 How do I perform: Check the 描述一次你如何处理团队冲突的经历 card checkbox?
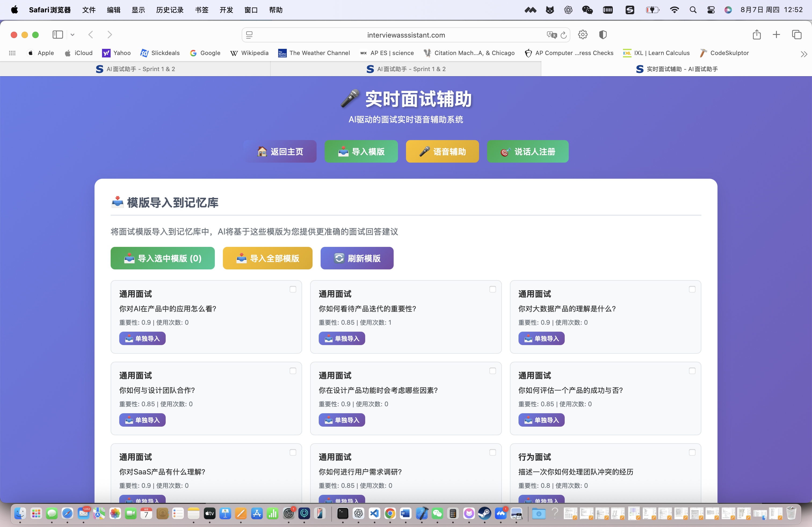(x=692, y=452)
